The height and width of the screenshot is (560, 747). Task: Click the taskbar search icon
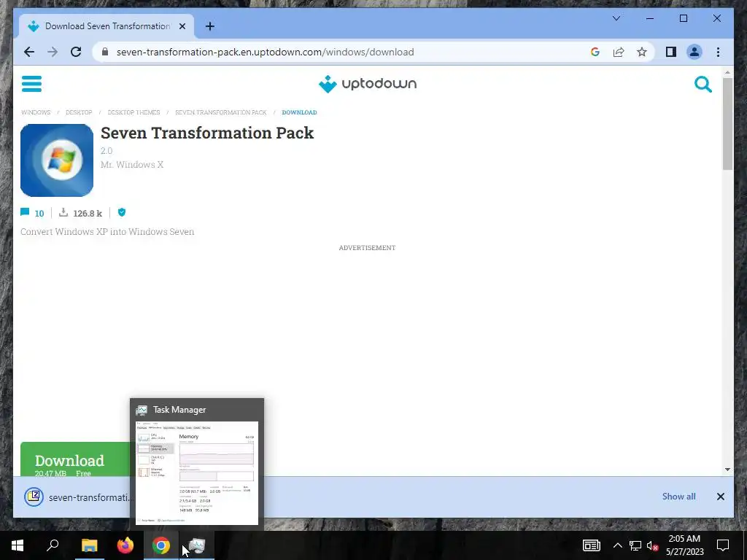[53, 545]
